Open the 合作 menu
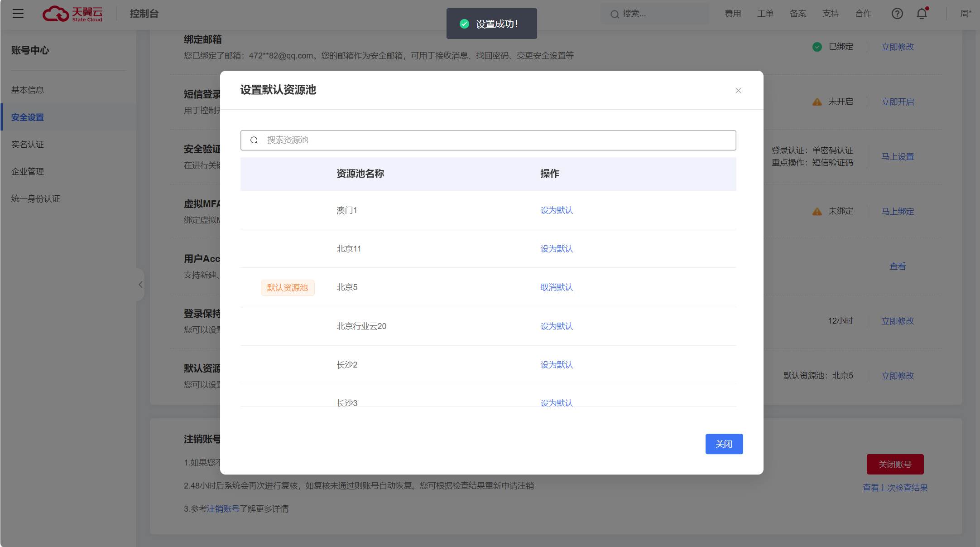Image resolution: width=980 pixels, height=547 pixels. (863, 14)
